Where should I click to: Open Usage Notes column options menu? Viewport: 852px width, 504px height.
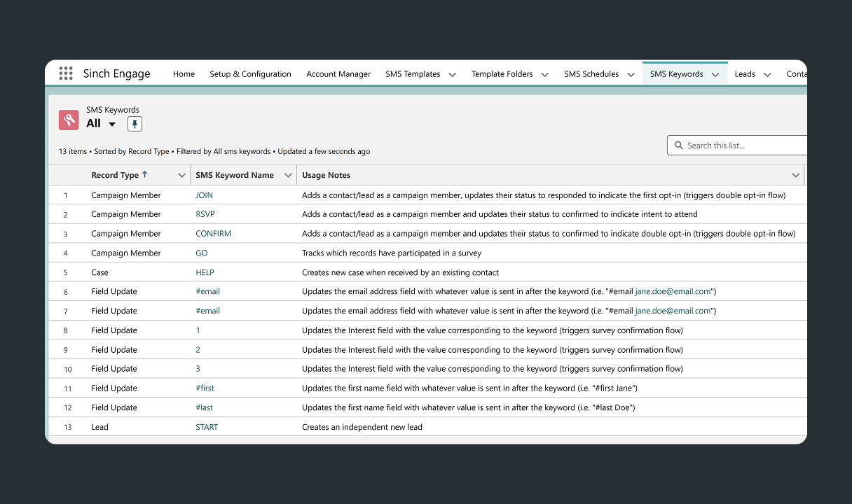pos(795,175)
